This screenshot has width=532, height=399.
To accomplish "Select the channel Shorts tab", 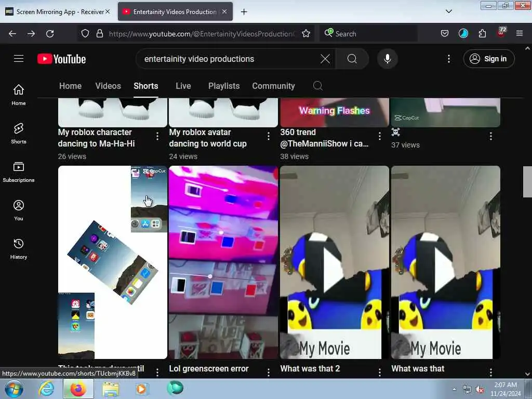I will 145,86.
